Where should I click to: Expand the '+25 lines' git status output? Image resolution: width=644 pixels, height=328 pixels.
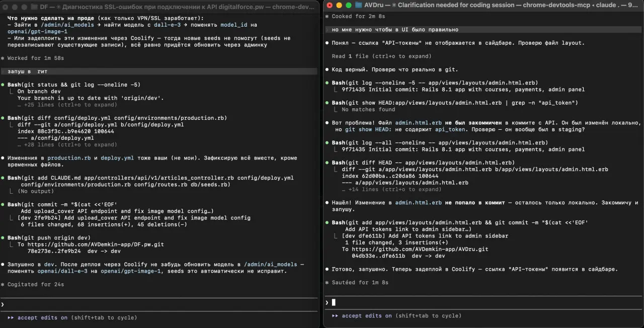pyautogui.click(x=67, y=105)
